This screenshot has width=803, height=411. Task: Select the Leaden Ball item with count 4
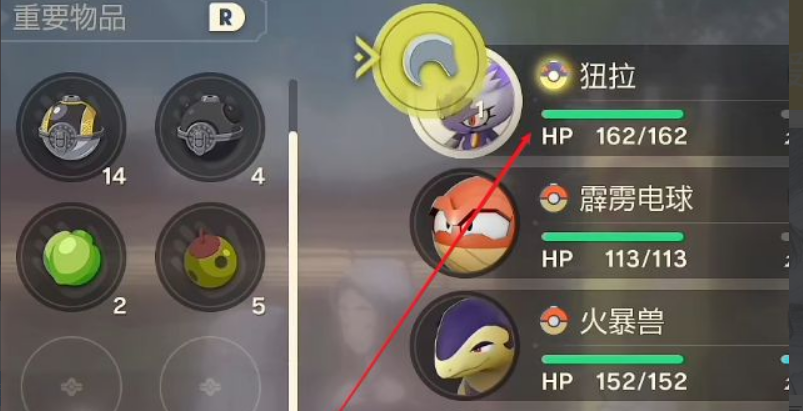(x=210, y=127)
